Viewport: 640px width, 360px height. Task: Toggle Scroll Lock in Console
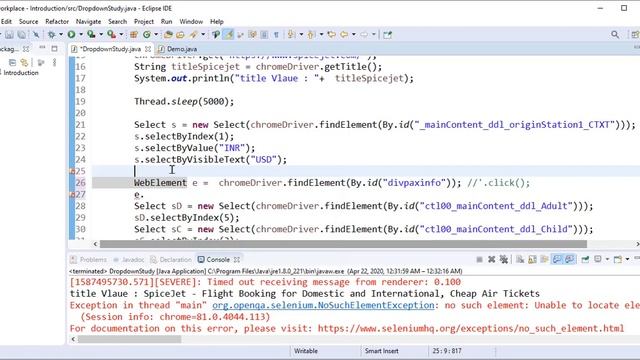pos(532,259)
